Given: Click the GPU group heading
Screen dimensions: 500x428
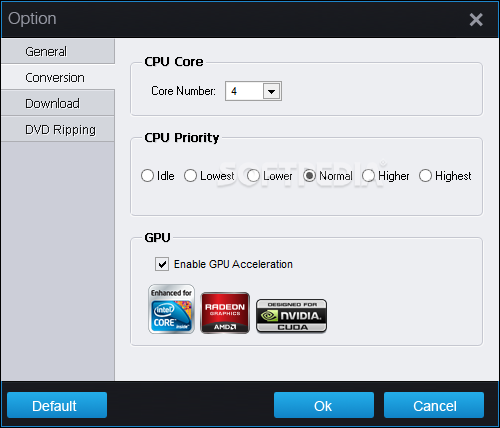Looking at the screenshot, I should [x=157, y=237].
